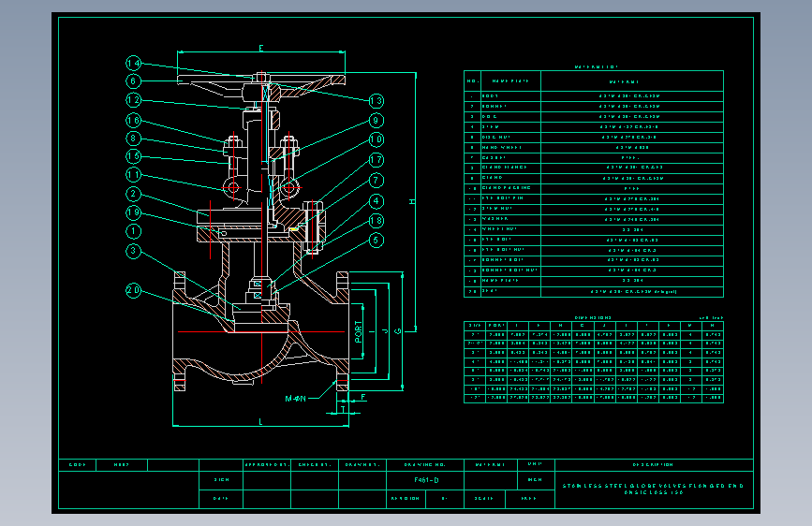
Task: Select part balloon number 14
Action: tap(134, 63)
